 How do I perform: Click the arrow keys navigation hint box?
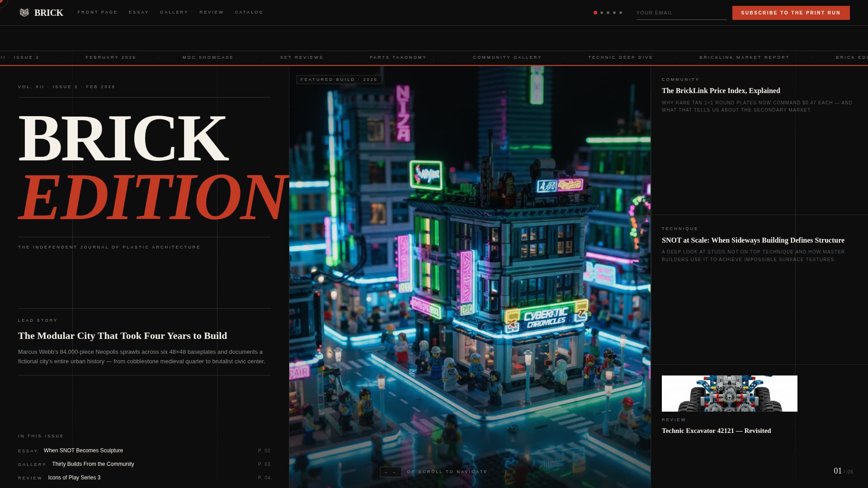(x=391, y=472)
